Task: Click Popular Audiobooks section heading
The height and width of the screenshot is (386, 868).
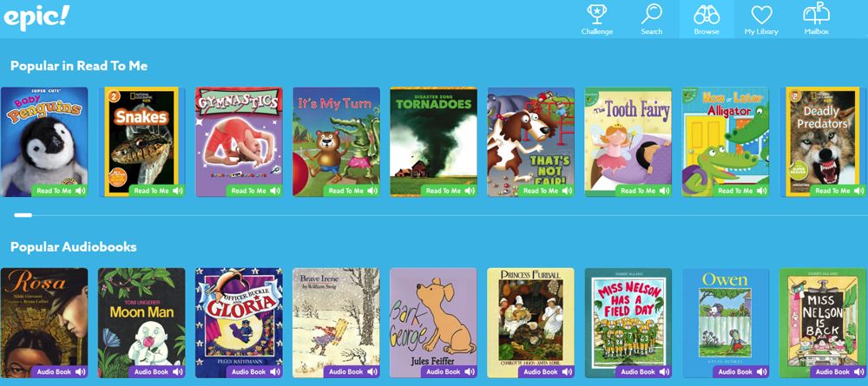Action: (x=74, y=247)
